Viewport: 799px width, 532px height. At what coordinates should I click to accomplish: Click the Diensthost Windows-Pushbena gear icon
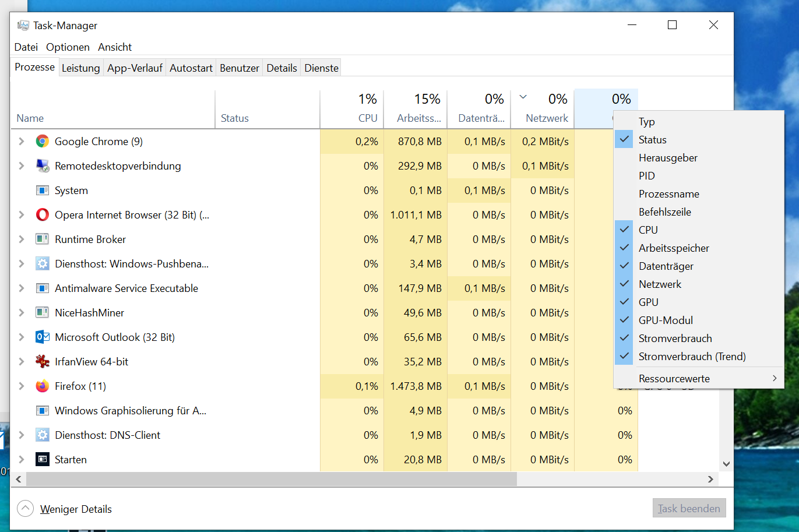click(x=43, y=264)
